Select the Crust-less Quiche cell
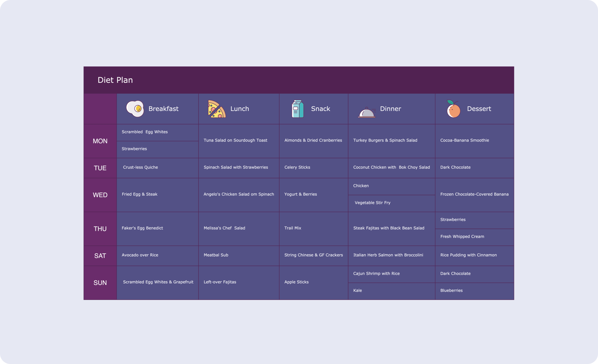598x364 pixels. (x=140, y=167)
